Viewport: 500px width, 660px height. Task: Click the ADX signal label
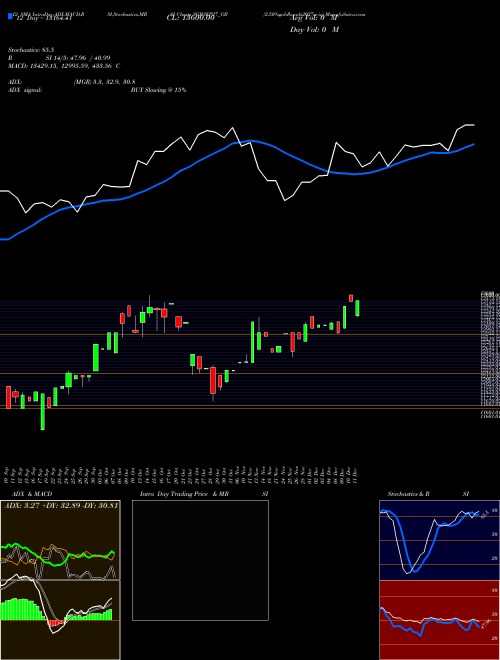(x=25, y=90)
